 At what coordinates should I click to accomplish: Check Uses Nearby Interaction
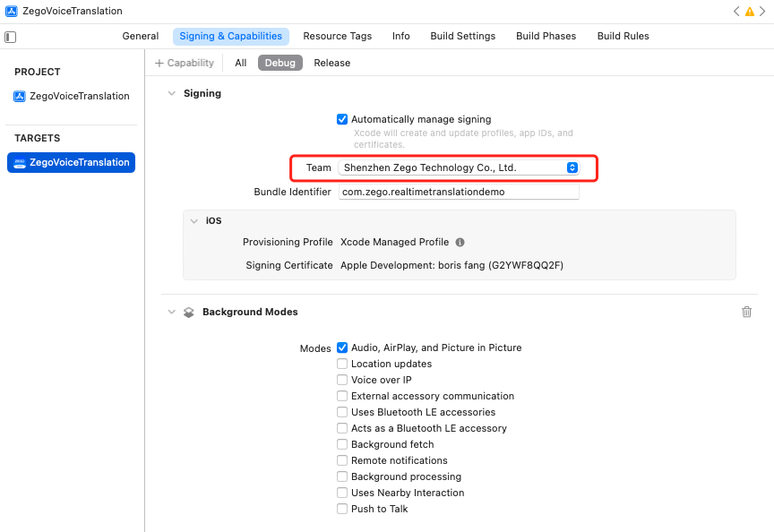(x=342, y=493)
